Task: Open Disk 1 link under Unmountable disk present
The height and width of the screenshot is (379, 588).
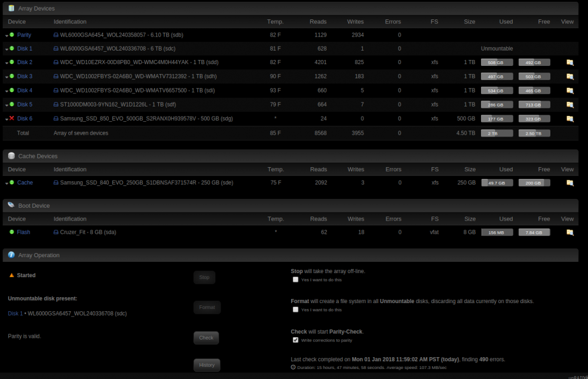Action: (x=15, y=313)
